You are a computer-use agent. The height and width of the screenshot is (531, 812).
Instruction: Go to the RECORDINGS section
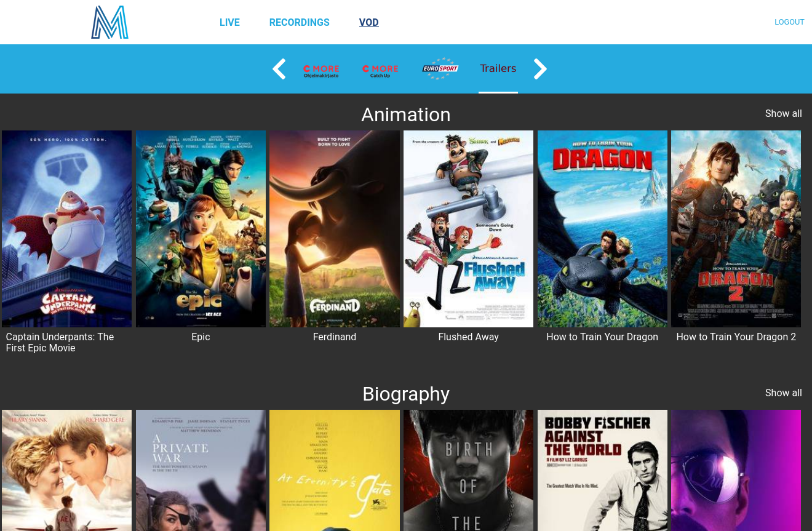click(299, 22)
